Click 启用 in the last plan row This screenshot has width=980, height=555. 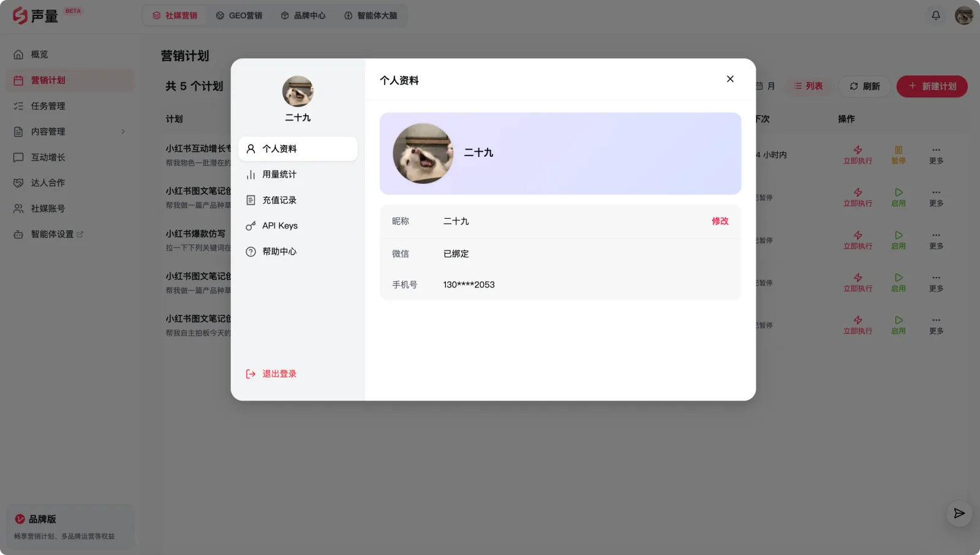[899, 325]
